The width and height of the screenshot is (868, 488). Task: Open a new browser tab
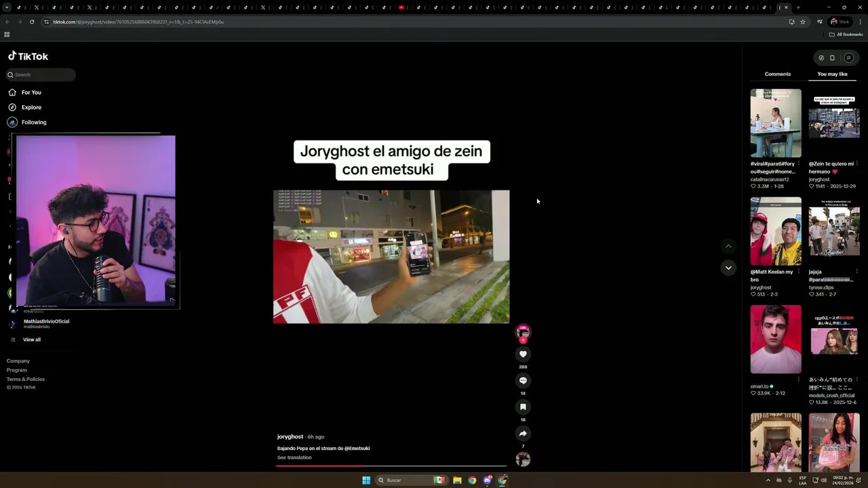pyautogui.click(x=798, y=7)
